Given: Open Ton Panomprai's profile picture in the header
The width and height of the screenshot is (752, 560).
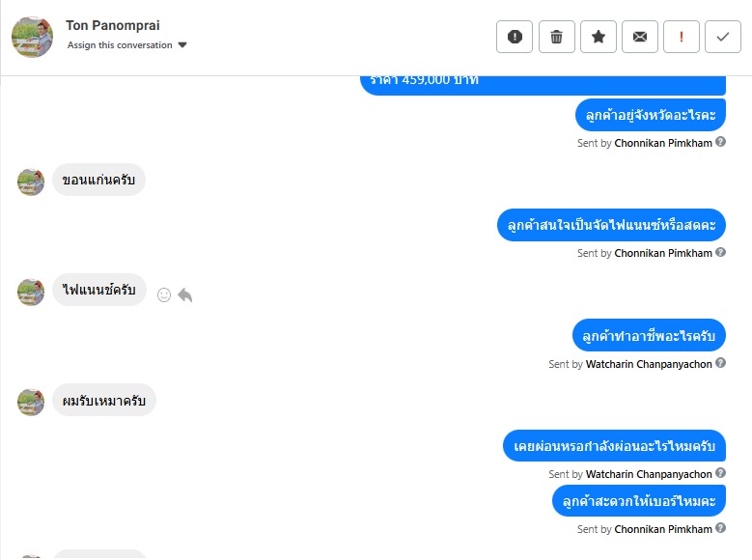Looking at the screenshot, I should coord(32,37).
